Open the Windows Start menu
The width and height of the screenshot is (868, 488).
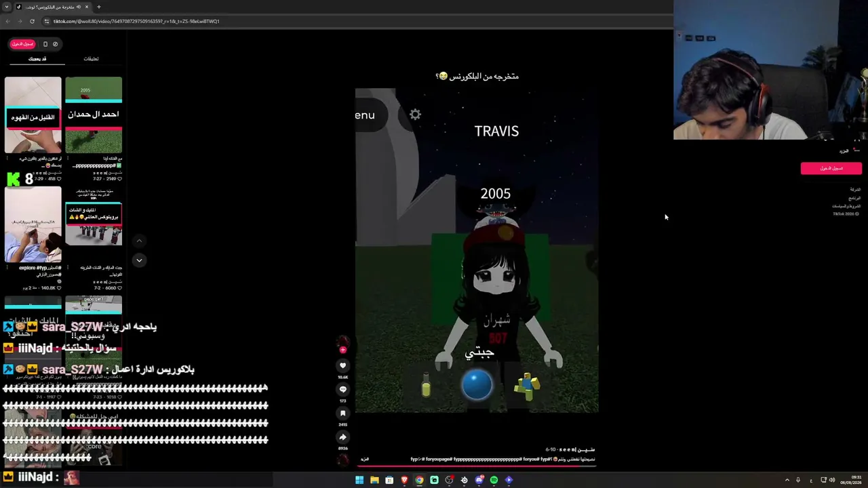(359, 480)
